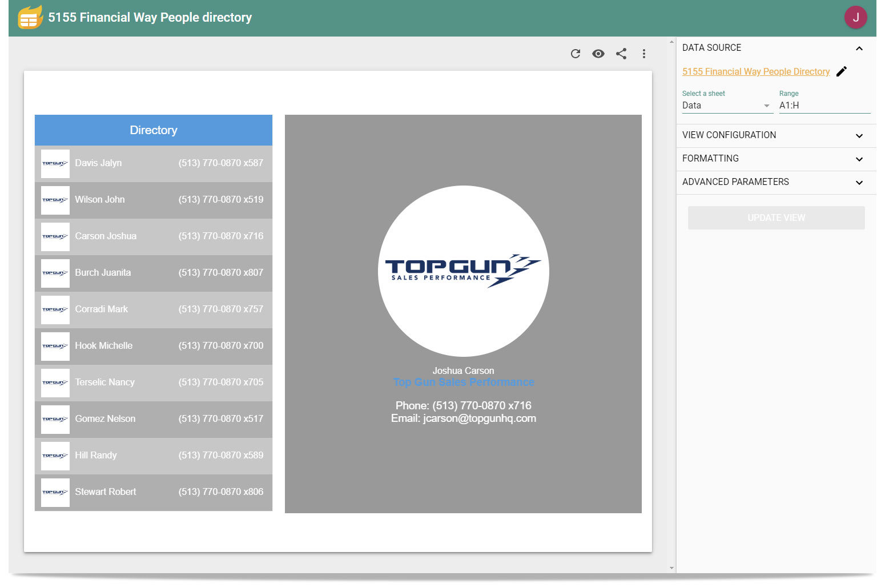Click the Directory header bar
The width and height of the screenshot is (885, 588).
tap(154, 130)
